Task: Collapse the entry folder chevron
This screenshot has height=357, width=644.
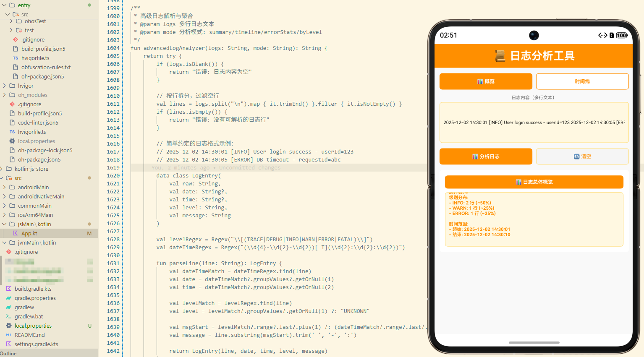Action: coord(4,5)
